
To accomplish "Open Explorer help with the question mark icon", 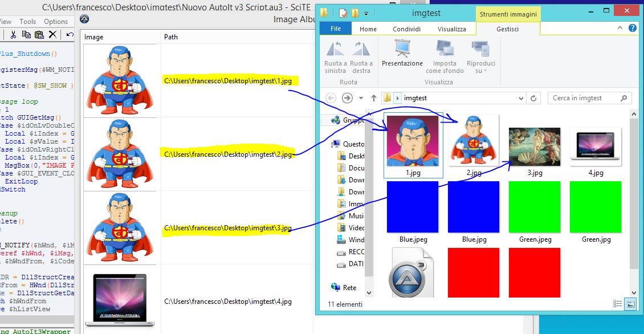I will pyautogui.click(x=633, y=28).
